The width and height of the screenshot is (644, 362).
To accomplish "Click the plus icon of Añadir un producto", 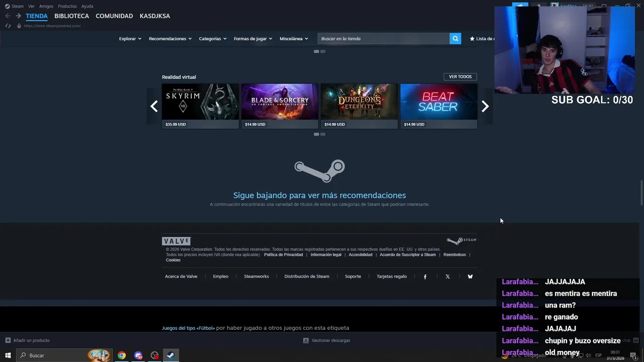I will pos(8,340).
